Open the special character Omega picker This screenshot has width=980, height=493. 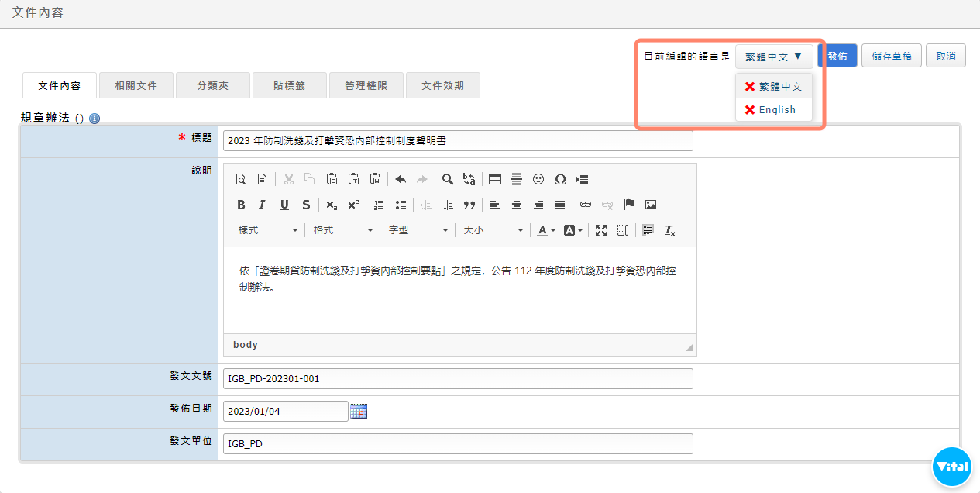coord(560,179)
